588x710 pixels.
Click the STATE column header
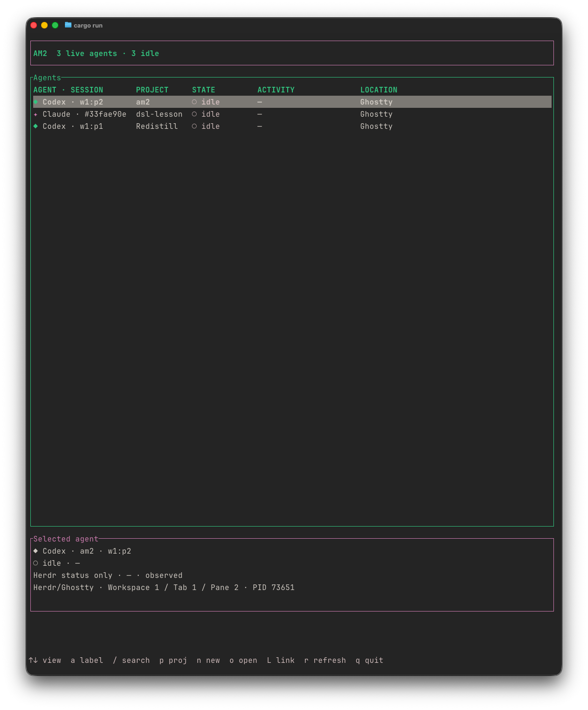[204, 90]
